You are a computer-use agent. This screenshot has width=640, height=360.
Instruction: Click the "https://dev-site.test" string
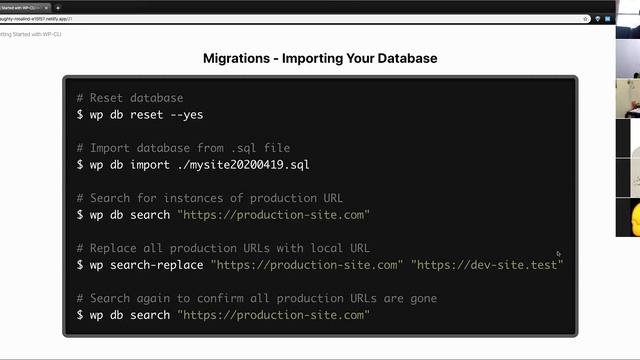coord(487,265)
